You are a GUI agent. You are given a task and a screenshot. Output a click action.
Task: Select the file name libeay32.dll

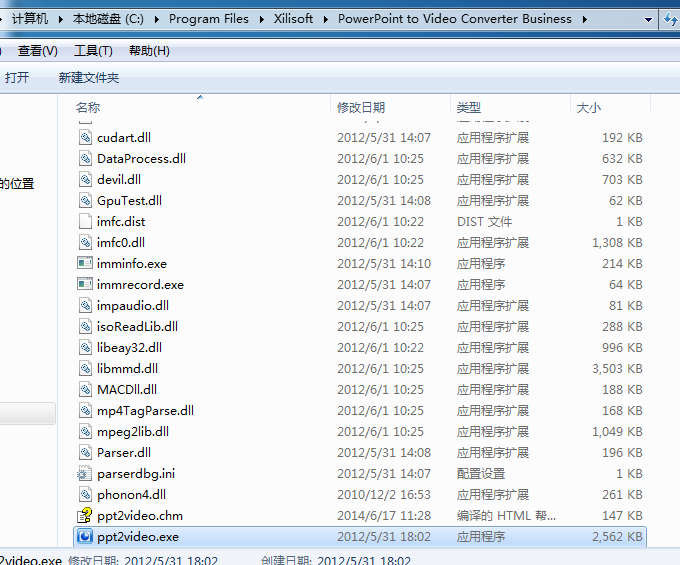click(129, 348)
